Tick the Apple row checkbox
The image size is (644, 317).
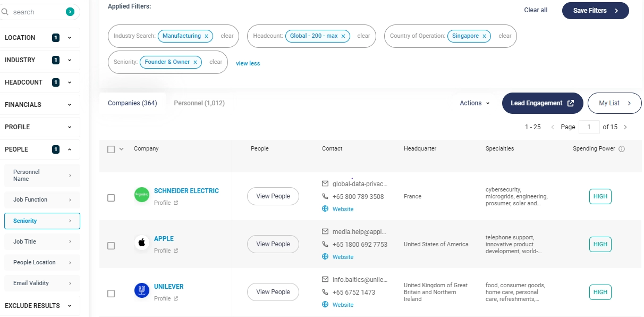pyautogui.click(x=111, y=246)
